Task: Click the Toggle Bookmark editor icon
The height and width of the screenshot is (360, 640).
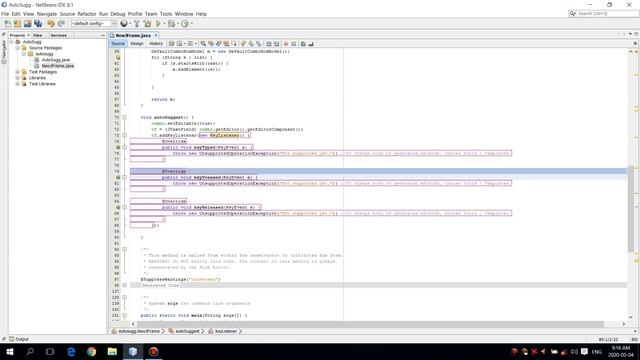Action: 259,44
